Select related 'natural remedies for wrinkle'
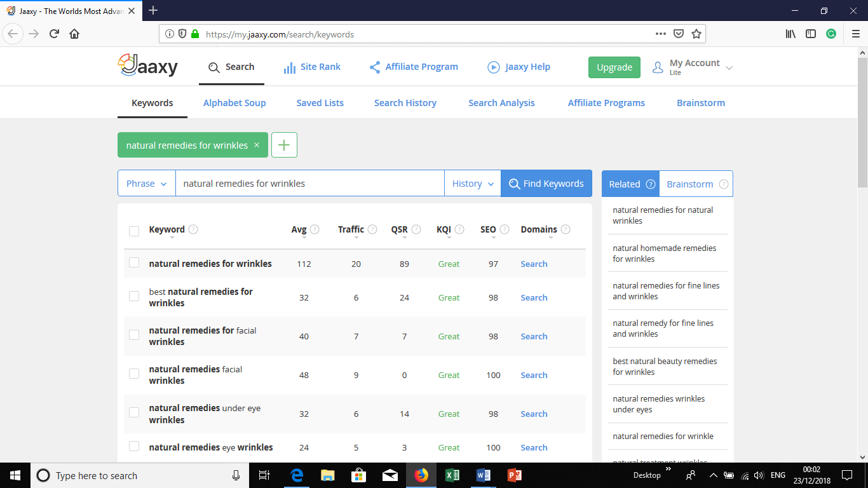 pos(663,436)
